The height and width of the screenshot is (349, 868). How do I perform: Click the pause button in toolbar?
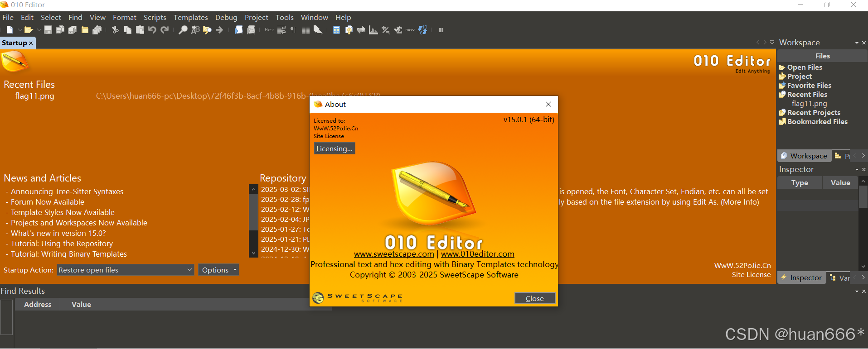pyautogui.click(x=441, y=30)
